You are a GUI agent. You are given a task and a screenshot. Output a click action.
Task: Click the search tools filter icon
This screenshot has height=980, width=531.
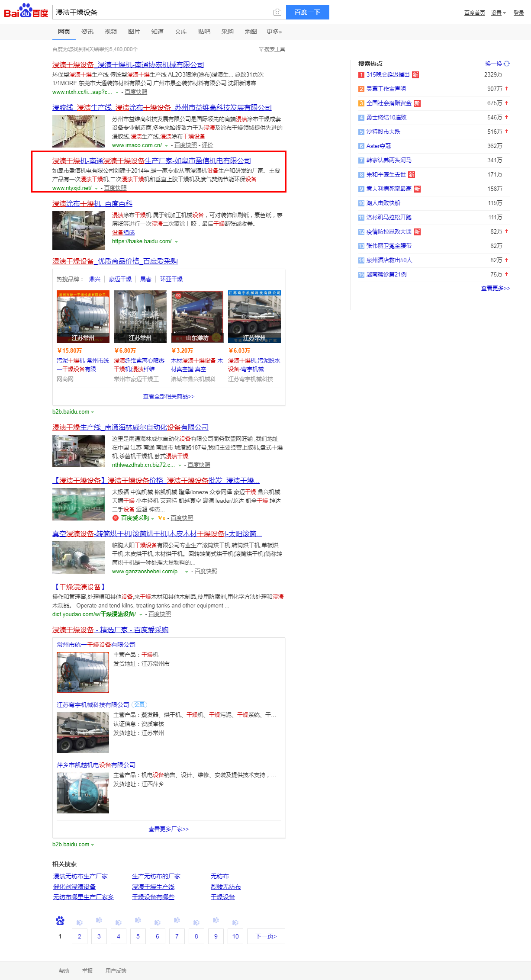(x=261, y=49)
